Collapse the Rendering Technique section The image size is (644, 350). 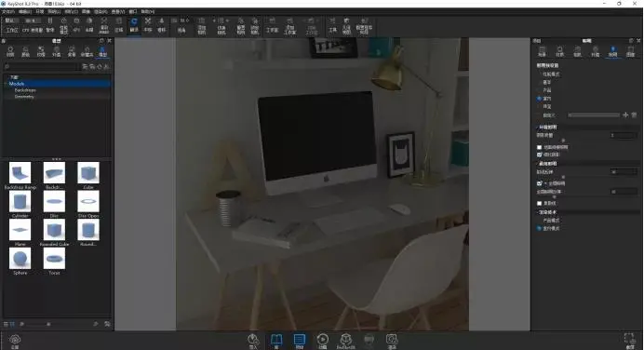[538, 212]
